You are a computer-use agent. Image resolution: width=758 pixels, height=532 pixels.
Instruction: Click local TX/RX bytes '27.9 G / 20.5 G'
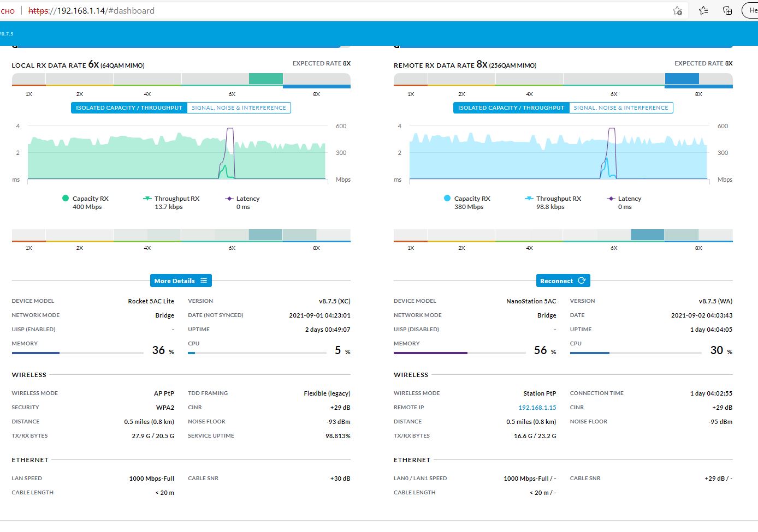click(x=153, y=436)
